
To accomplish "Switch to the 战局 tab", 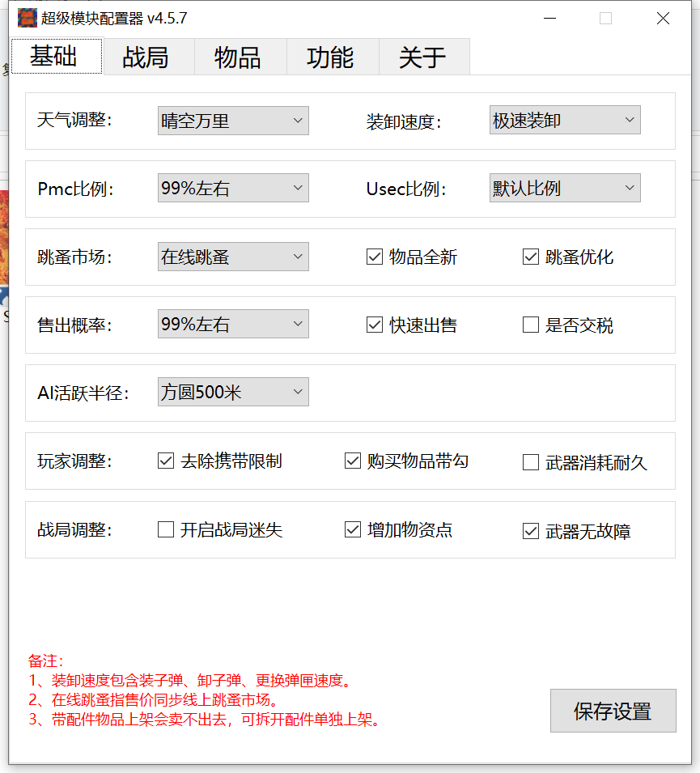I will [x=148, y=56].
